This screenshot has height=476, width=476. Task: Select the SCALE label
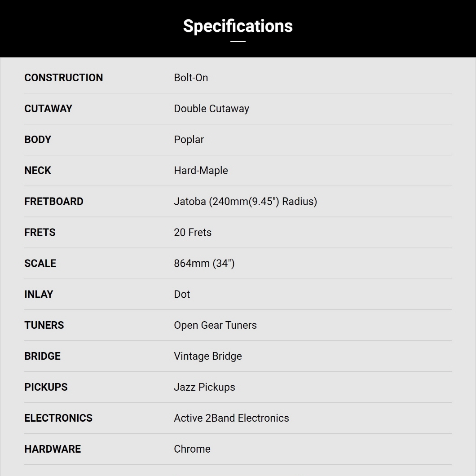pyautogui.click(x=40, y=264)
